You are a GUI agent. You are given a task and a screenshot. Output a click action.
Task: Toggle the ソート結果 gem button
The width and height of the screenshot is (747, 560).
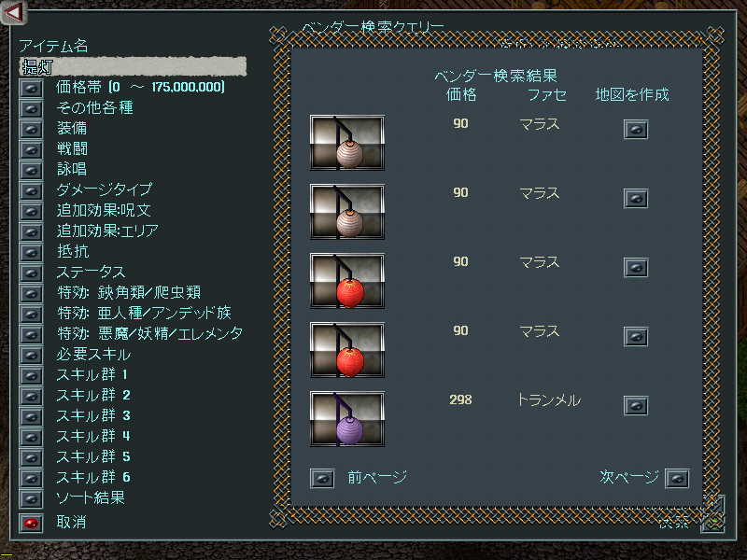pos(31,499)
